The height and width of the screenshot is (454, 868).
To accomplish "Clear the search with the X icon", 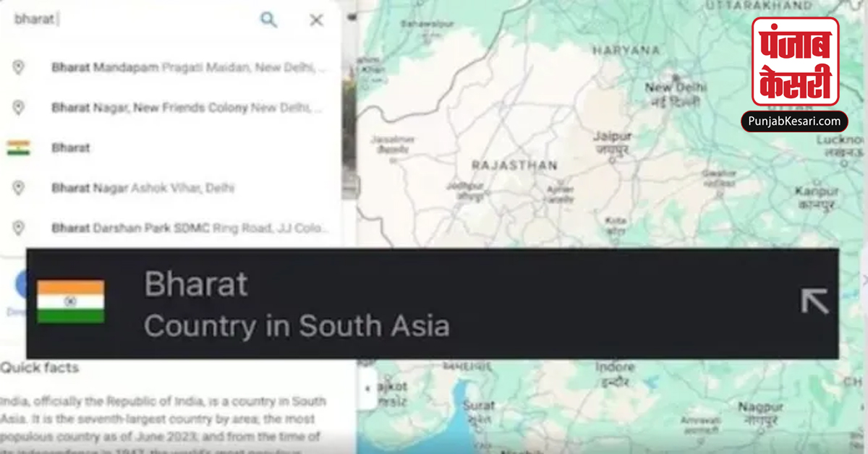I will [x=316, y=20].
